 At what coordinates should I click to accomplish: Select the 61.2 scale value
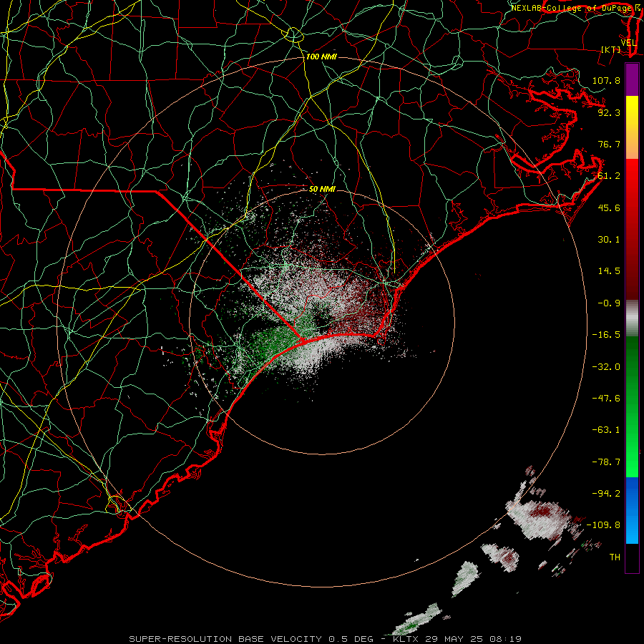(x=609, y=176)
